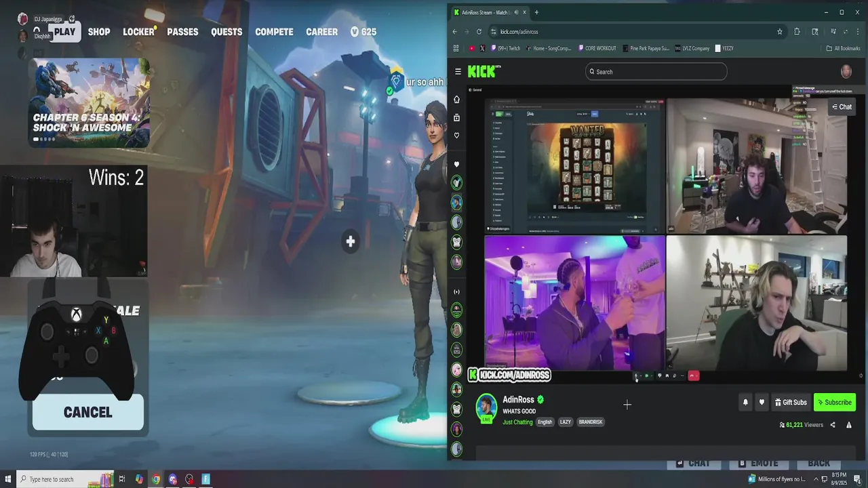The image size is (868, 488).
Task: Reload the Kick page
Action: pos(479,32)
